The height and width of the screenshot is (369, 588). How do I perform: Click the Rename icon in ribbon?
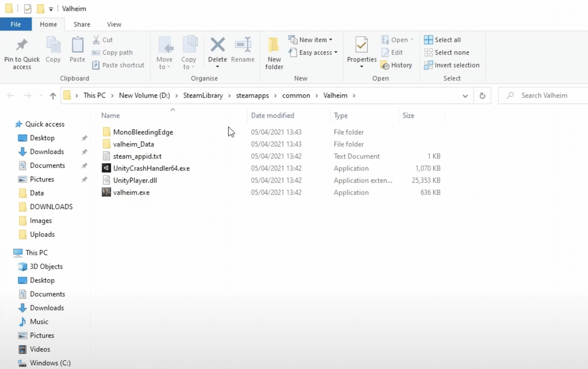point(243,45)
